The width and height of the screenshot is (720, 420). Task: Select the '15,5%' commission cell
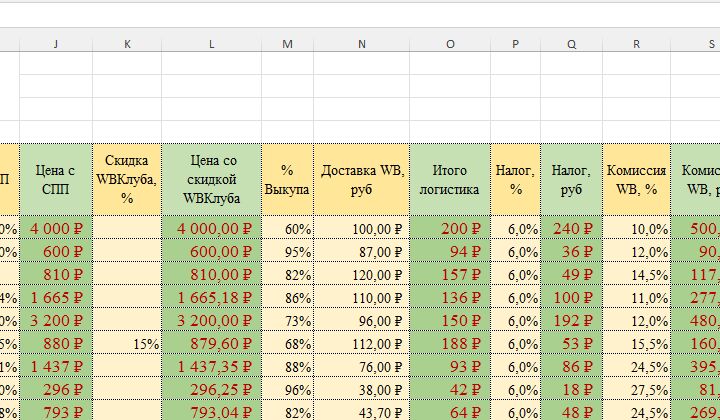[x=636, y=343]
